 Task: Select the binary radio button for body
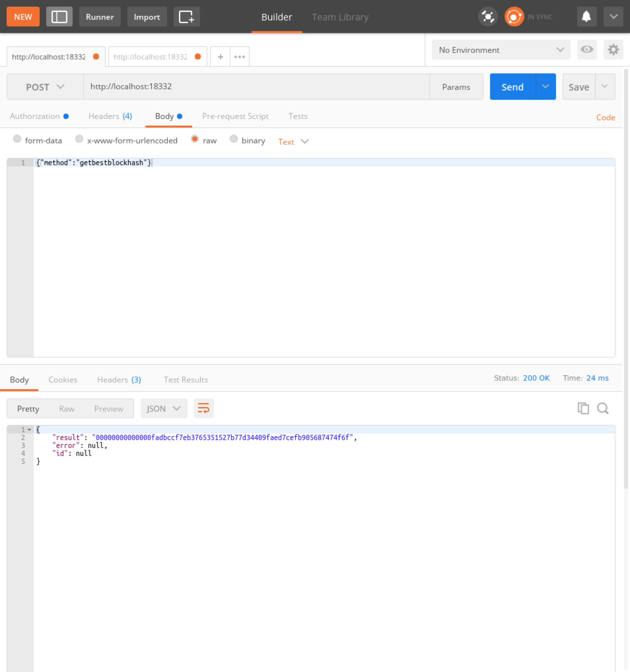pyautogui.click(x=235, y=140)
